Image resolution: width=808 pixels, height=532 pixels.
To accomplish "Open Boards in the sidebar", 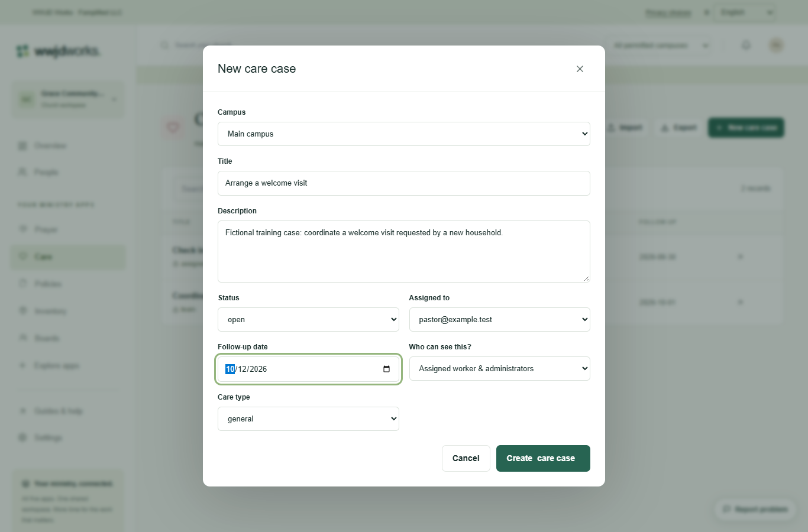I will pyautogui.click(x=68, y=338).
